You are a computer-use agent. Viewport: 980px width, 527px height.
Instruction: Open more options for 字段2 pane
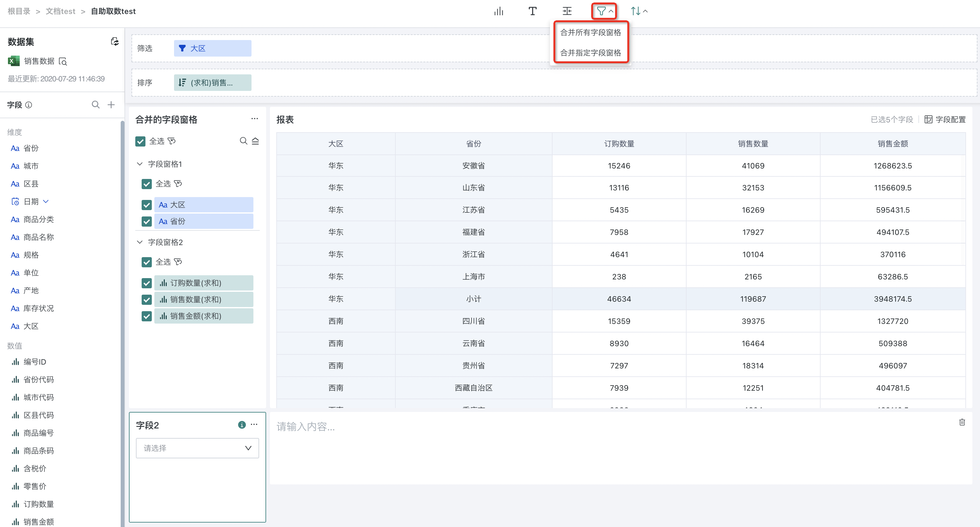coord(254,425)
